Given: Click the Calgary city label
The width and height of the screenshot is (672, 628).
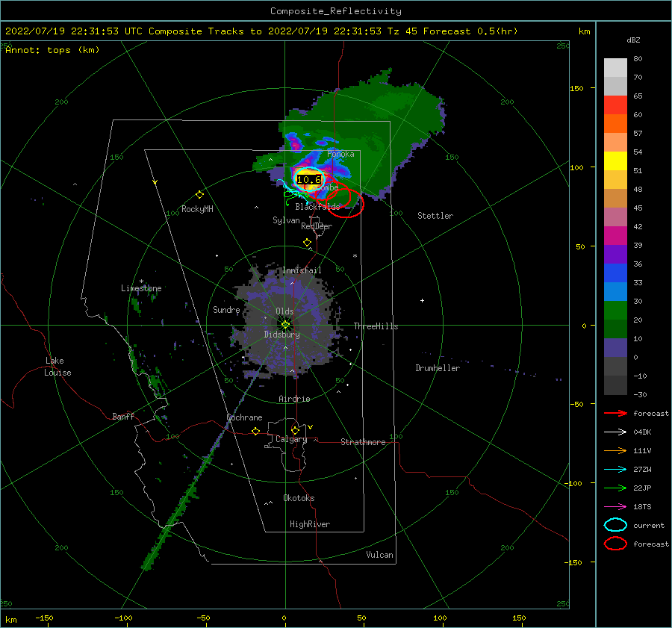Looking at the screenshot, I should (x=291, y=439).
